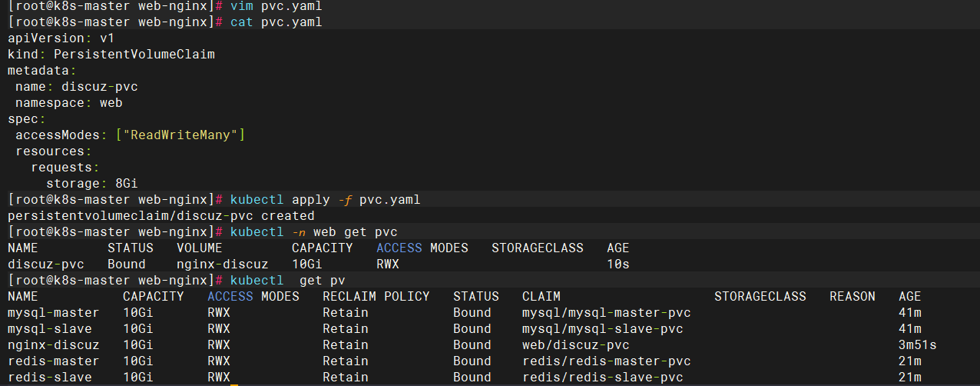Click 'discuz-pvc' in the pvc table NAME column
The width and height of the screenshot is (980, 386).
pos(46,265)
